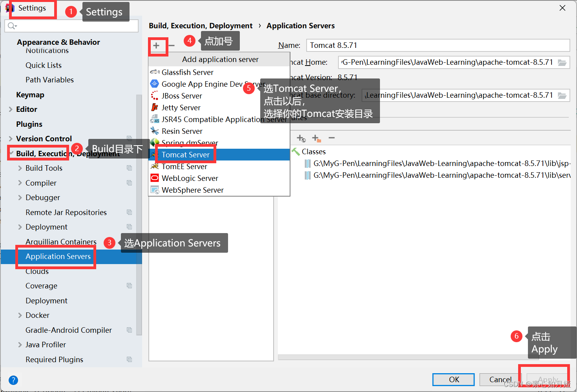Select the lib\jsp- jar classes entry
Viewport: 577px width, 392px height.
pyautogui.click(x=438, y=163)
